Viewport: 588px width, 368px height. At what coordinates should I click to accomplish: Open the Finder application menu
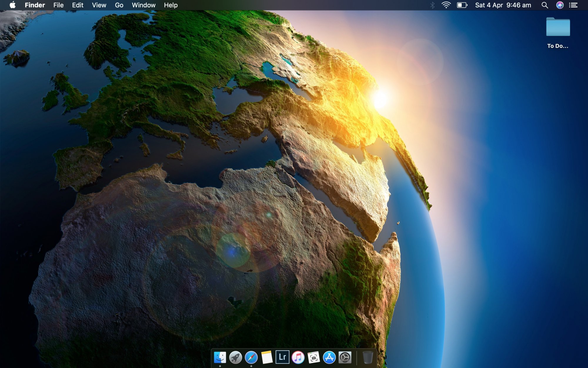coord(35,5)
